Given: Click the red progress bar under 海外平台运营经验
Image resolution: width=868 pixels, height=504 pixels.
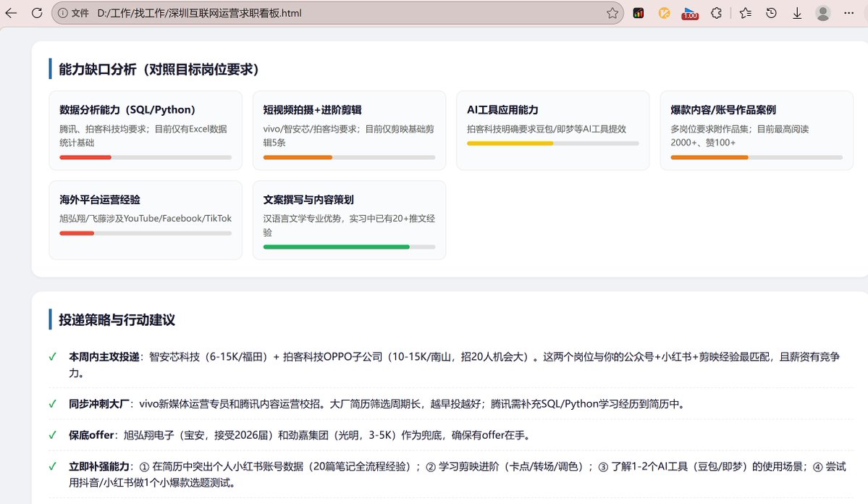Looking at the screenshot, I should pos(145,233).
